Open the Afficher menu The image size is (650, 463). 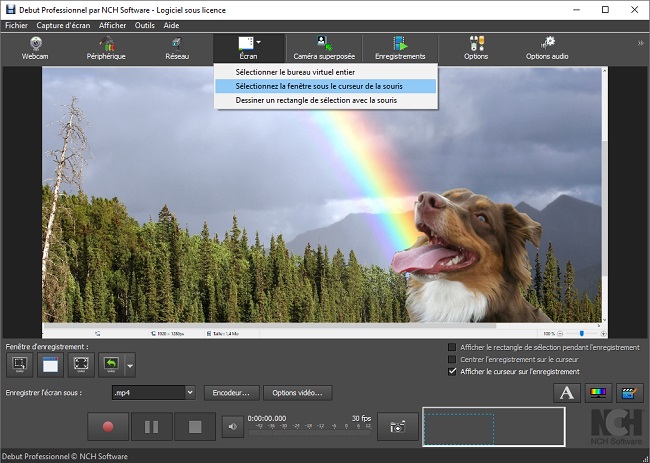(112, 25)
